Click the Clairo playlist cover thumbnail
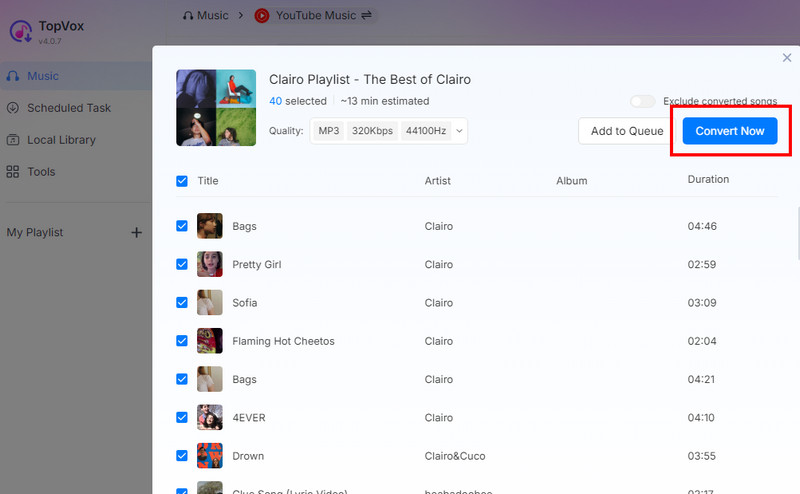Viewport: 800px width, 494px height. click(x=216, y=108)
